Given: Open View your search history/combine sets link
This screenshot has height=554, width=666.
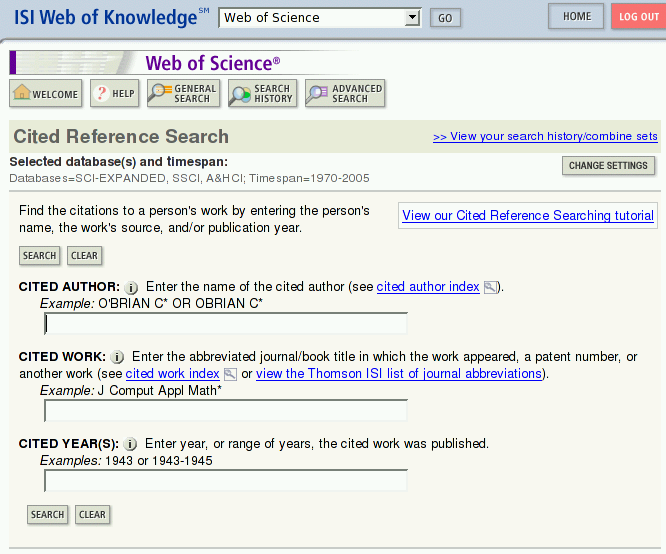Looking at the screenshot, I should 545,136.
